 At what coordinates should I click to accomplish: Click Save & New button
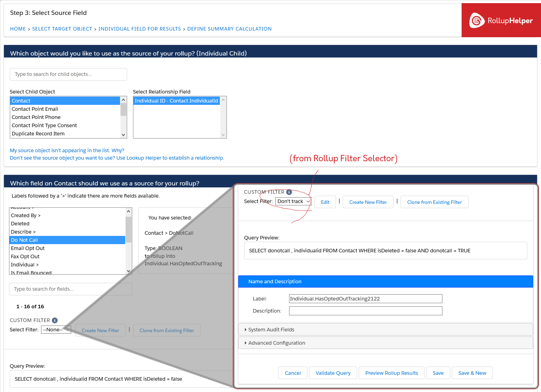click(472, 373)
